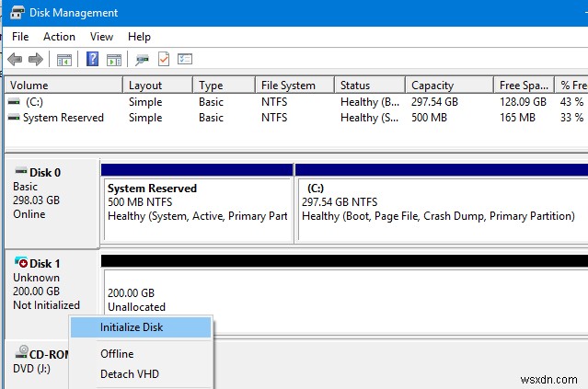
Task: Open the Action menu
Action: click(59, 37)
